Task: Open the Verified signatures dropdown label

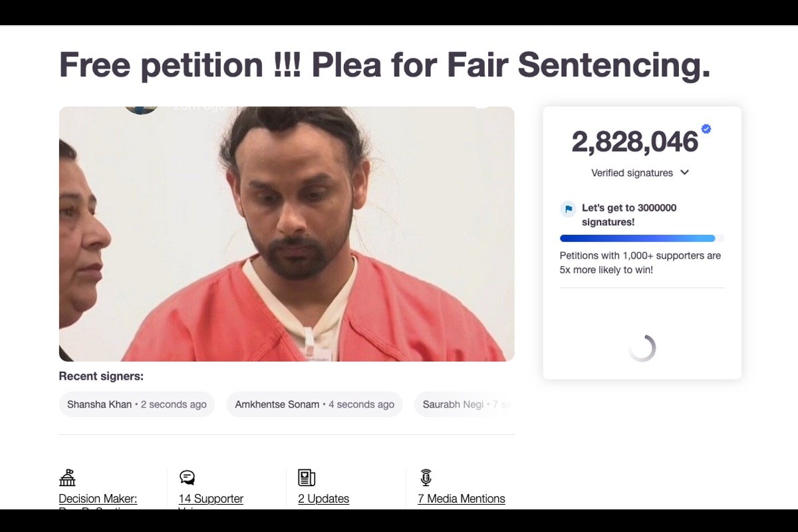Action: 632,173
